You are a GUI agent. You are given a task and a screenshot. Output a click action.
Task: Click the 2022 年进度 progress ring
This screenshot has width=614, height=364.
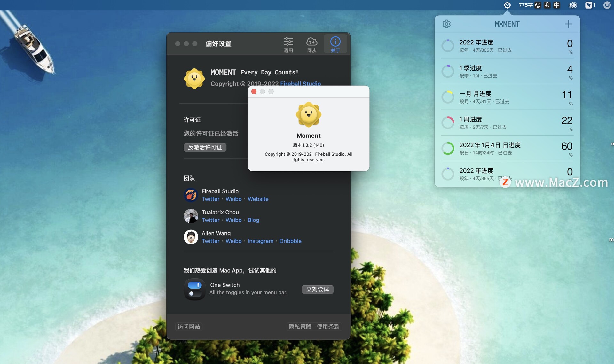point(448,46)
